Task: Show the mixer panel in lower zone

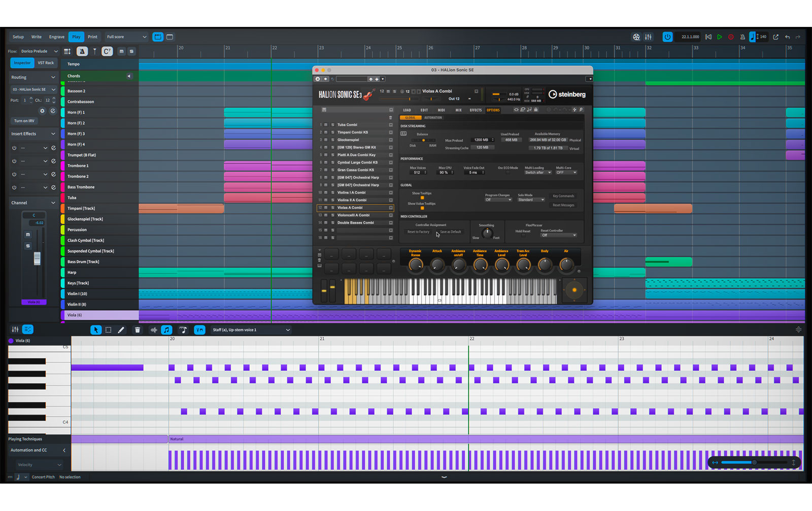Action: pos(15,329)
